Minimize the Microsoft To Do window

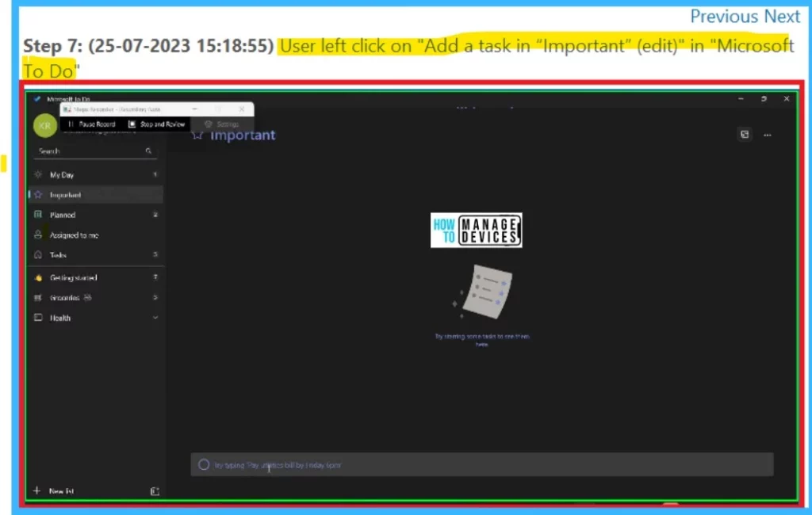click(741, 98)
